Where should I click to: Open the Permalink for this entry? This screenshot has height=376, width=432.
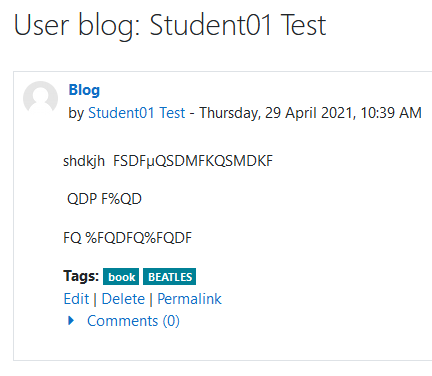[x=189, y=299]
